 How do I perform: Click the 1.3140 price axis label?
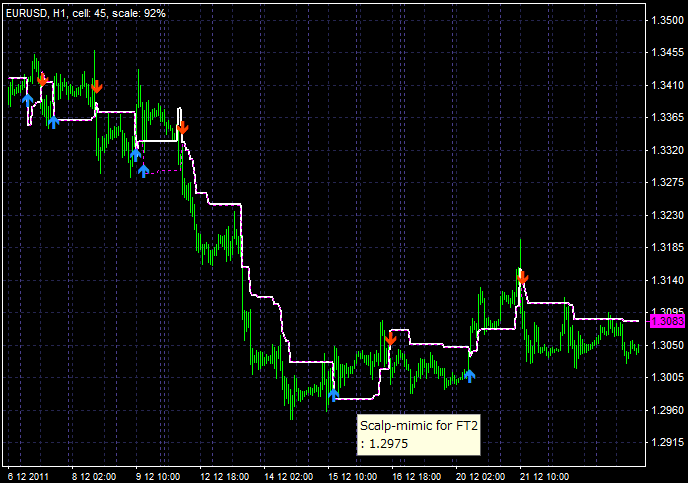click(x=667, y=280)
